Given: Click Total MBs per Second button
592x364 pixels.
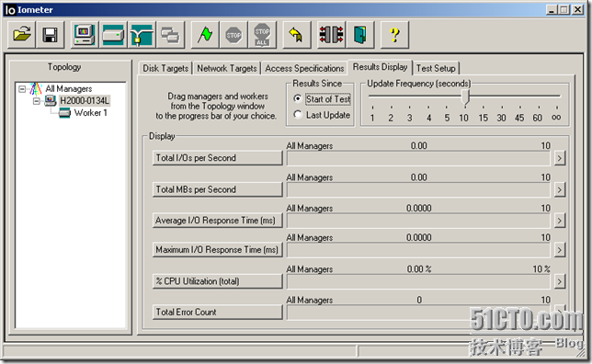Looking at the screenshot, I should tap(218, 189).
